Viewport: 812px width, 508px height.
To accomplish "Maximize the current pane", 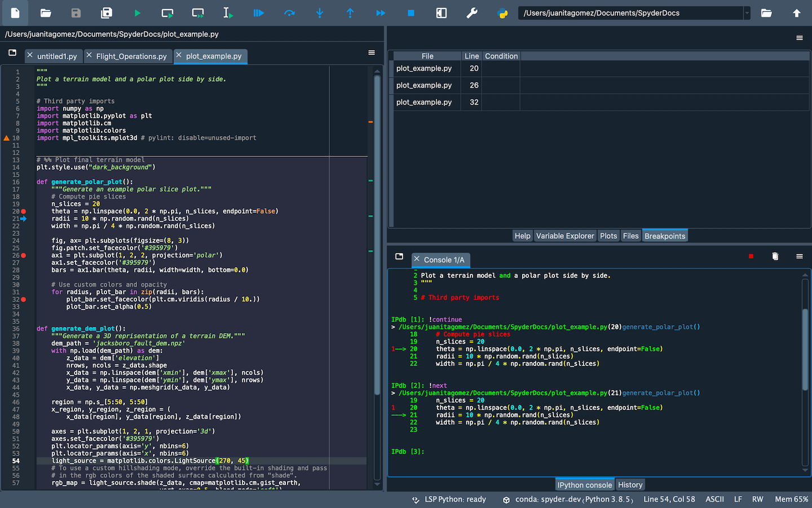I will coord(441,12).
